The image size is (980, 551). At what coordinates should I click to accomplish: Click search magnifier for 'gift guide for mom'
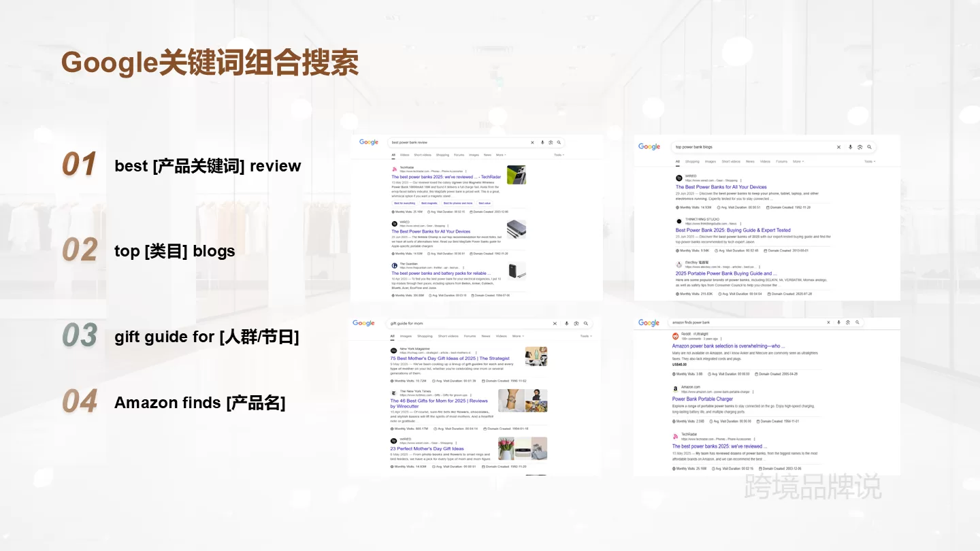(586, 323)
